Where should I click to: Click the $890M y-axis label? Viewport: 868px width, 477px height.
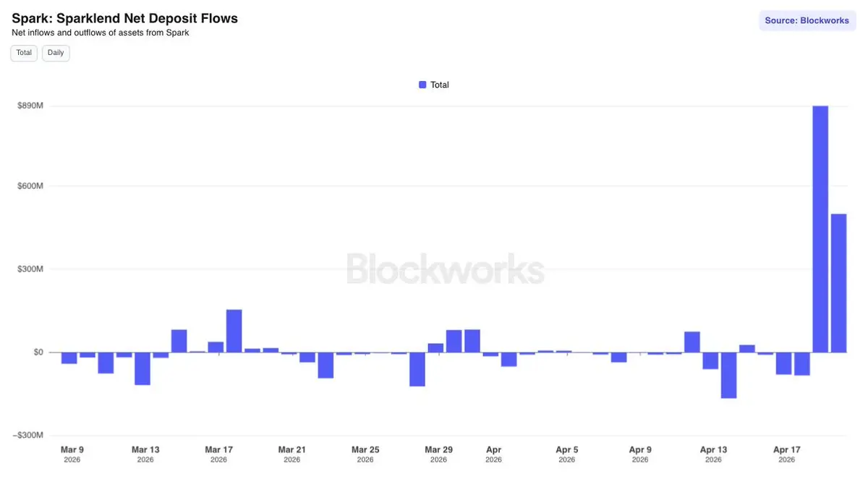pos(30,106)
